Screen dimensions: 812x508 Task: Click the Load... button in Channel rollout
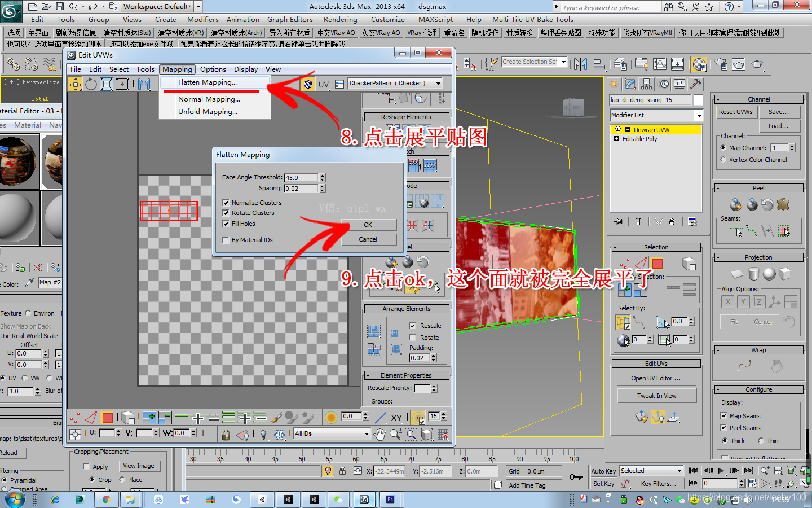(x=779, y=126)
